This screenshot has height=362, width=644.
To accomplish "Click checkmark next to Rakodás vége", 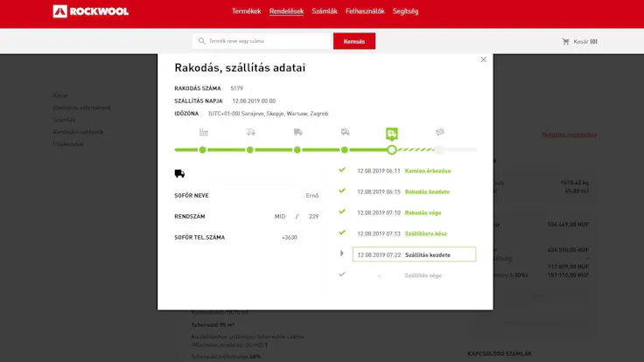I will point(342,212).
